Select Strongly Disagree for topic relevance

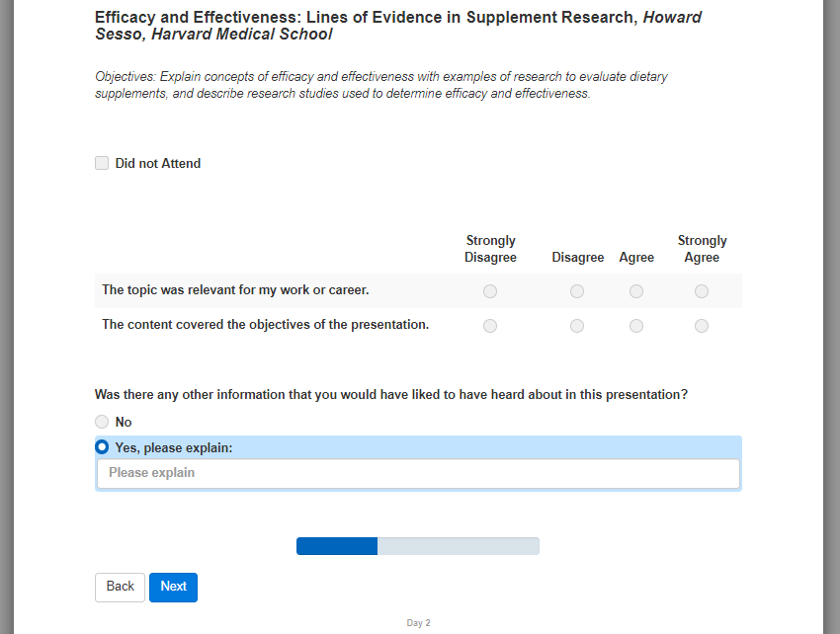click(490, 291)
